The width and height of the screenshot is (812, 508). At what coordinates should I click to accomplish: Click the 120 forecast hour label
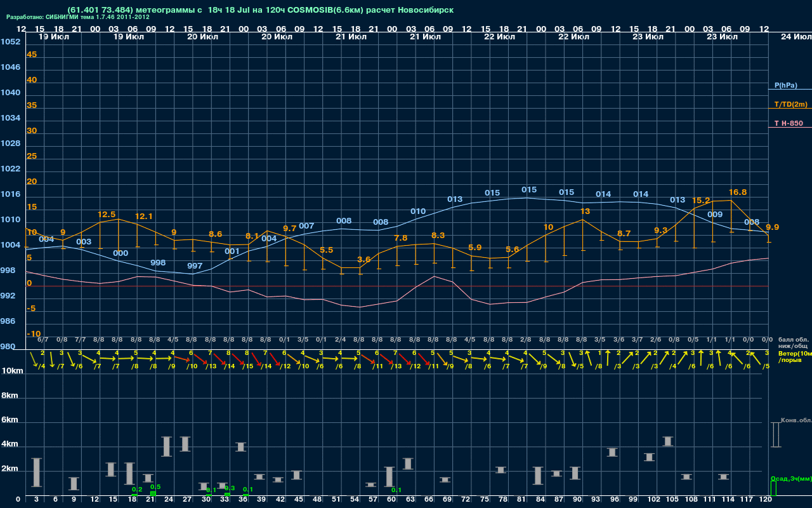tap(766, 500)
